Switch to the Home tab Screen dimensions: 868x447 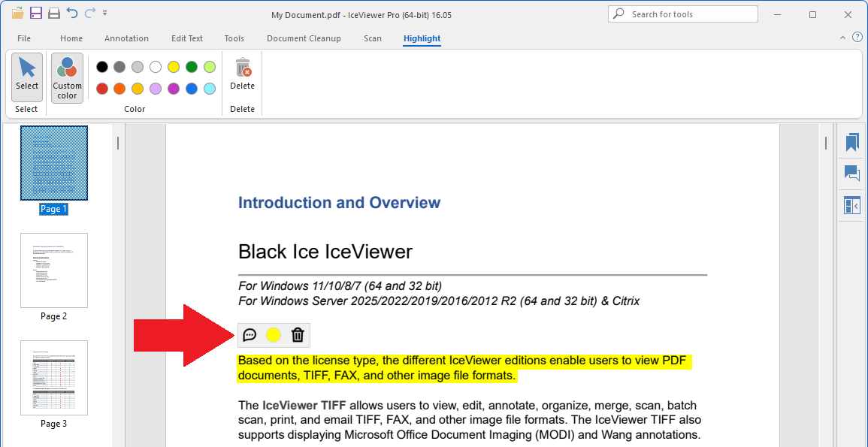click(x=71, y=38)
